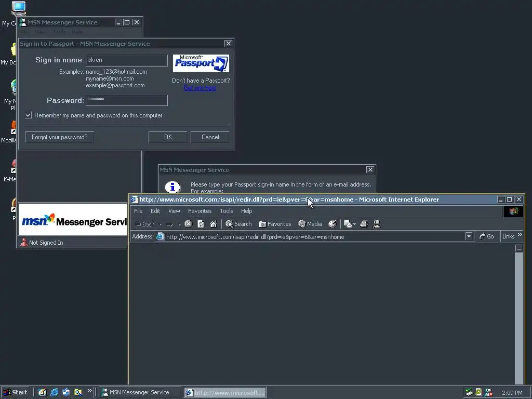
Task: Open the View menu in Internet Explorer
Action: point(174,211)
